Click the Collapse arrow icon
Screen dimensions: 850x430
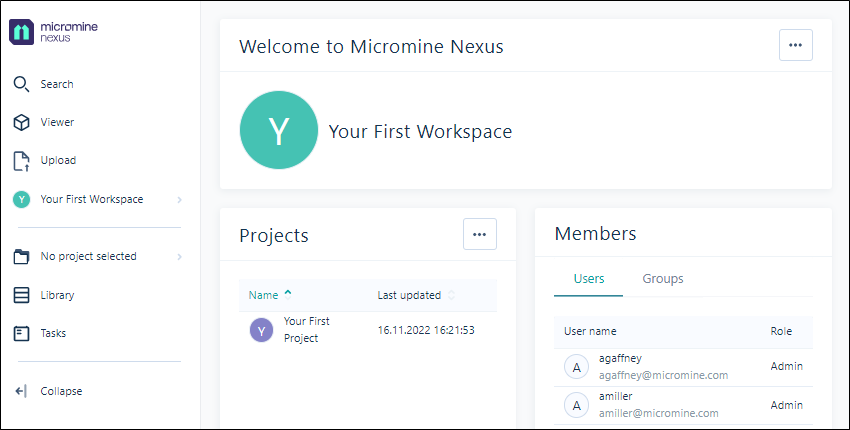click(x=21, y=391)
